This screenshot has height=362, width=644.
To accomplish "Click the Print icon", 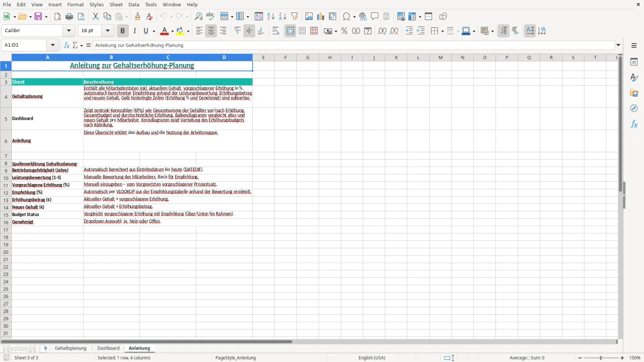I will click(x=69, y=17).
